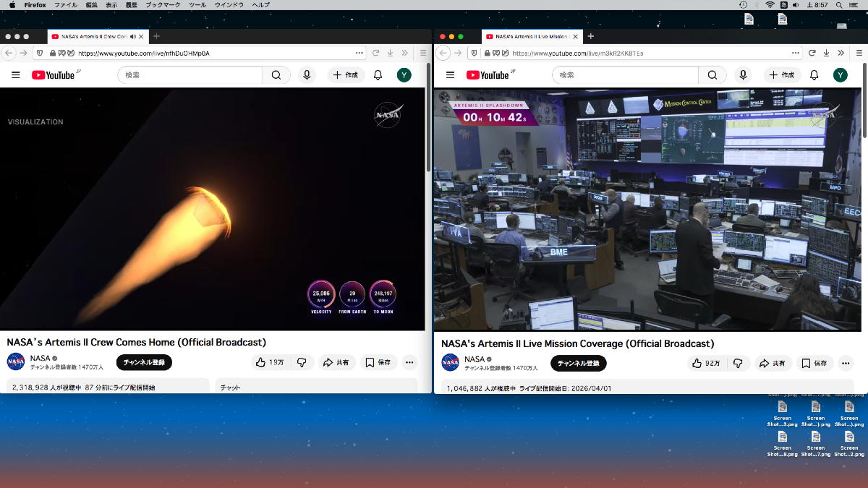
Task: Click the YouTube logo in right window
Action: [x=488, y=75]
